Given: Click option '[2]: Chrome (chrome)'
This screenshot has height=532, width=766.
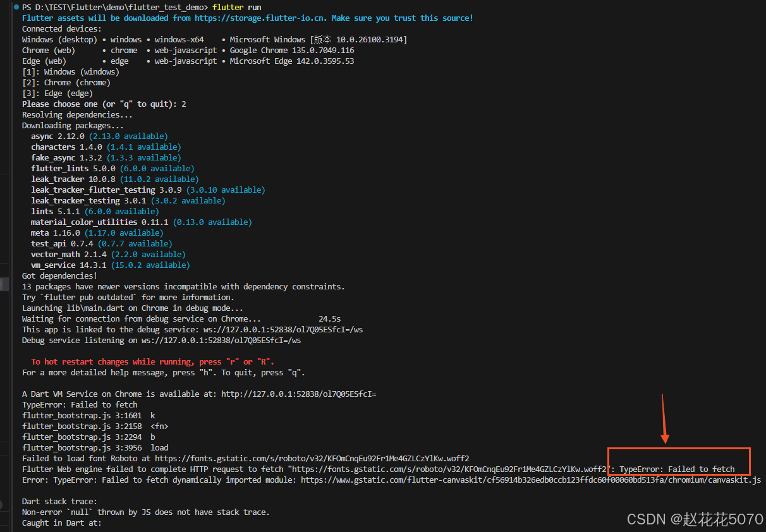Looking at the screenshot, I should (x=66, y=82).
